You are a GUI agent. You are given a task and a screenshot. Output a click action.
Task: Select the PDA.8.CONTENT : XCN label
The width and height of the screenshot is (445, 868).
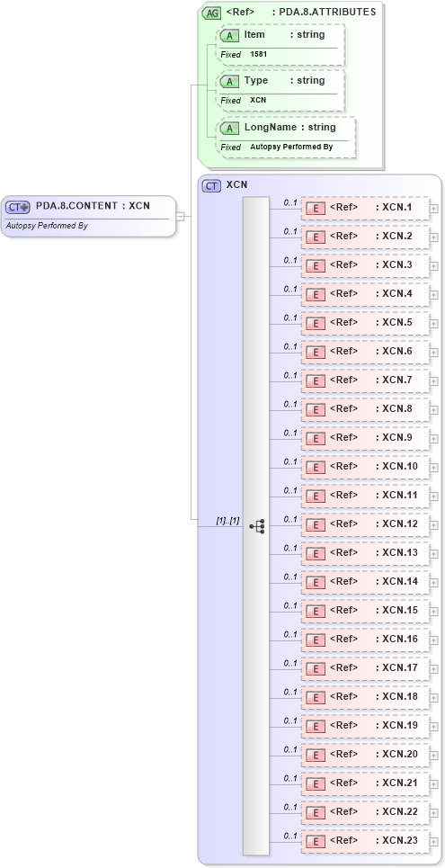coord(93,206)
